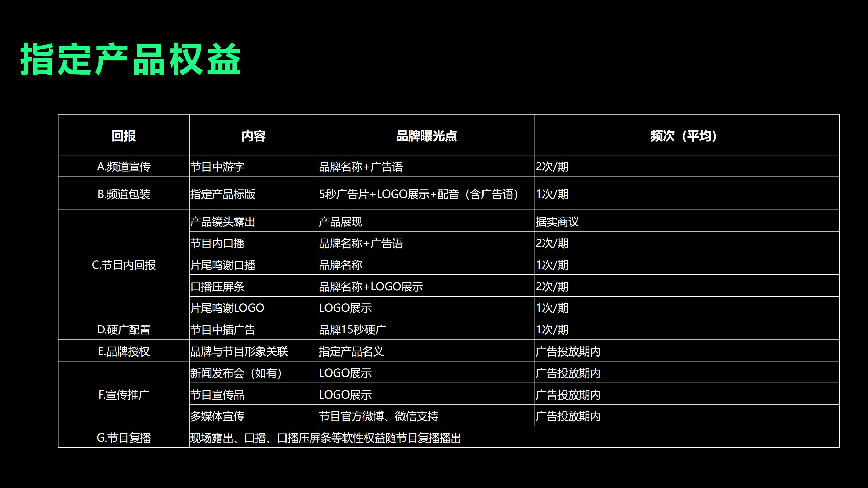Select 2次/期 in the 节目中游字 row
868x488 pixels.
pyautogui.click(x=687, y=166)
